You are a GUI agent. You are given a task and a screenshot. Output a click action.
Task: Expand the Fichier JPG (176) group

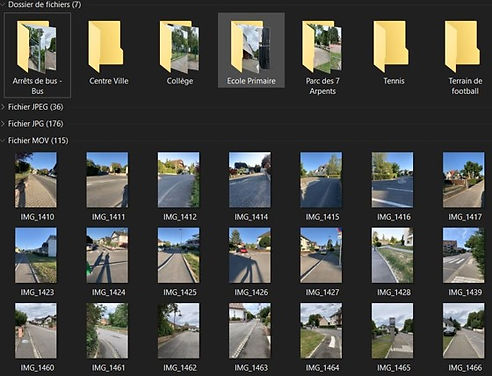[3, 124]
